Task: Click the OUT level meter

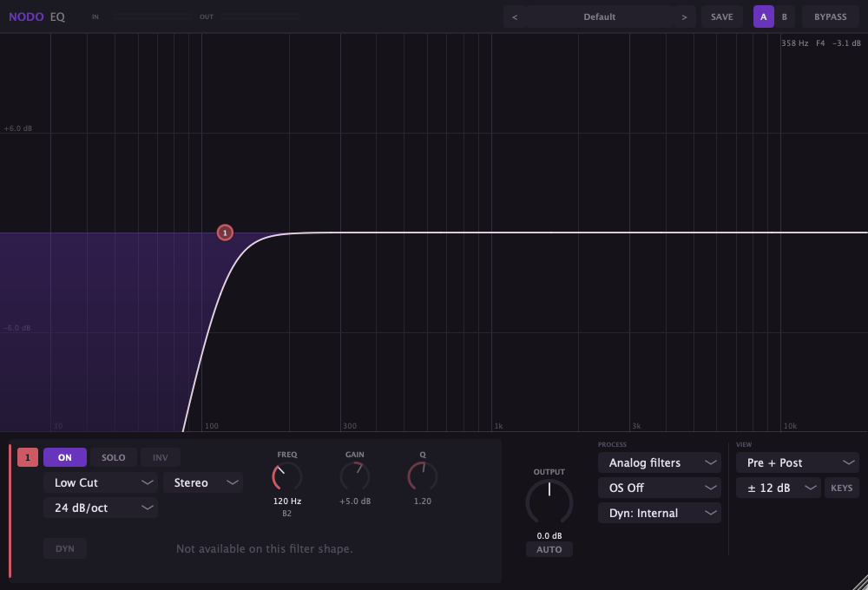Action: click(x=260, y=17)
